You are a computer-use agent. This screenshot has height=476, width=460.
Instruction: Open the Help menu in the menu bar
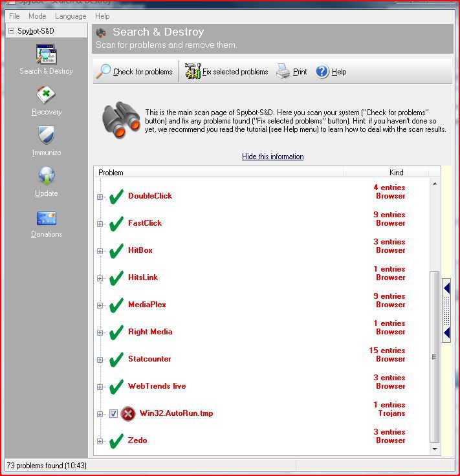point(102,16)
